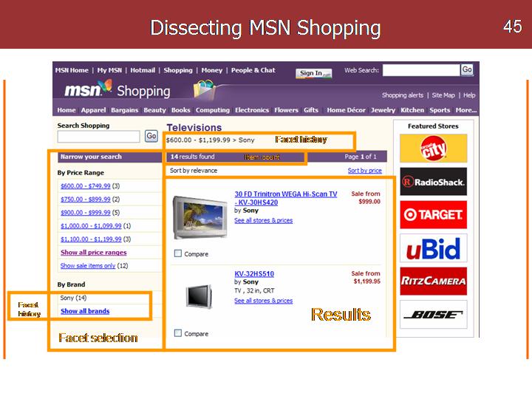This screenshot has height=399, width=532.
Task: Focus the Web Search text field
Action: [421, 70]
